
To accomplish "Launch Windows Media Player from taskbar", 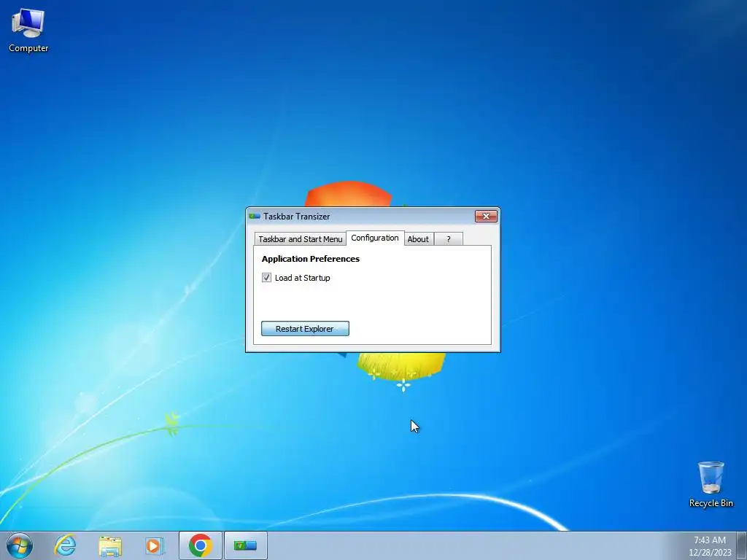I will tap(155, 545).
